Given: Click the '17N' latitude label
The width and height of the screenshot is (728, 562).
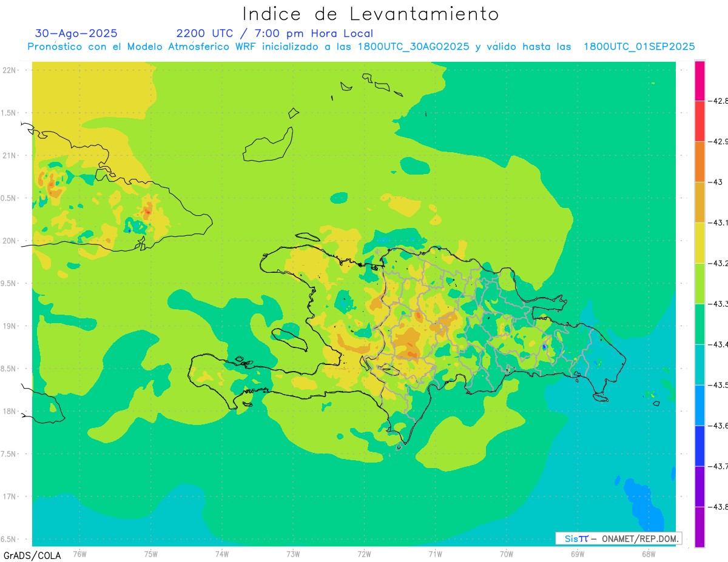Looking at the screenshot, I should (9, 497).
